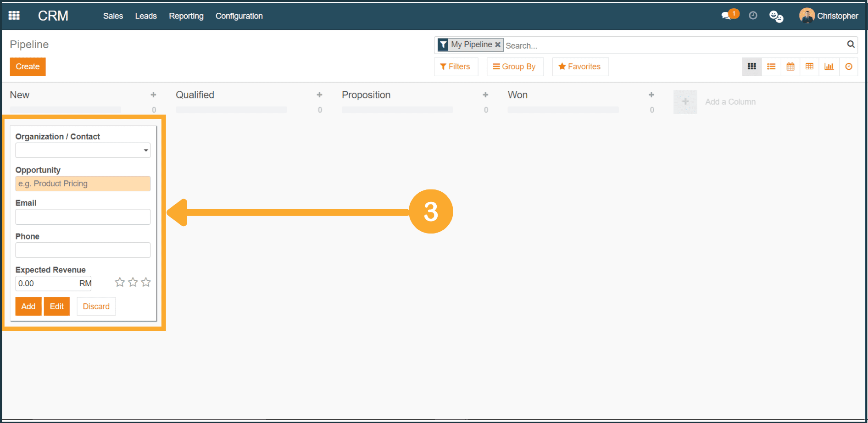Open the Configuration menu

pyautogui.click(x=239, y=16)
